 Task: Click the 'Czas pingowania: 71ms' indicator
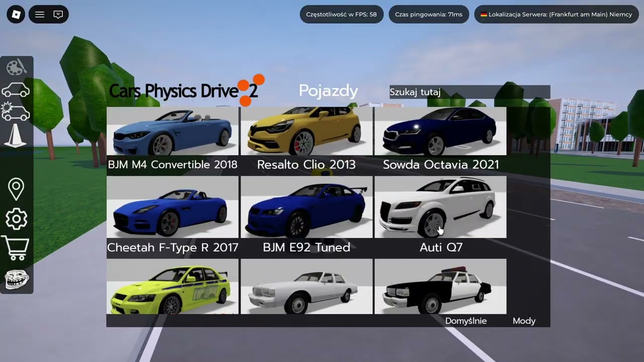pos(429,15)
